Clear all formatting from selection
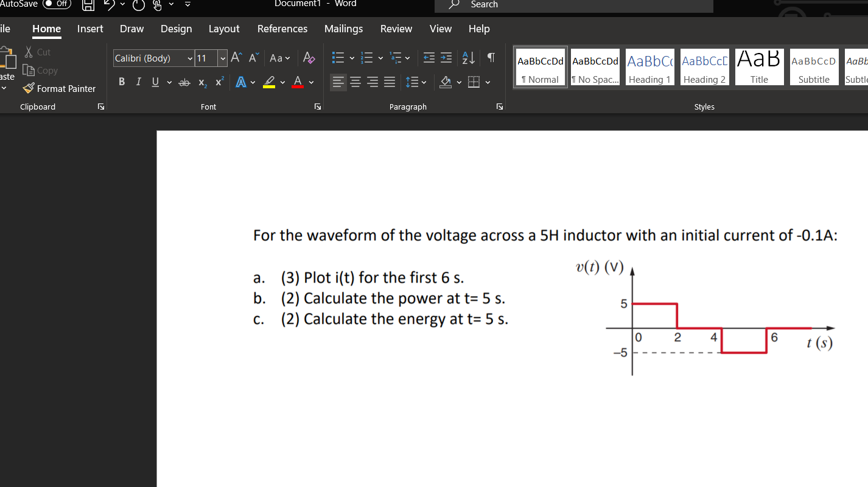The width and height of the screenshot is (868, 487). point(309,58)
